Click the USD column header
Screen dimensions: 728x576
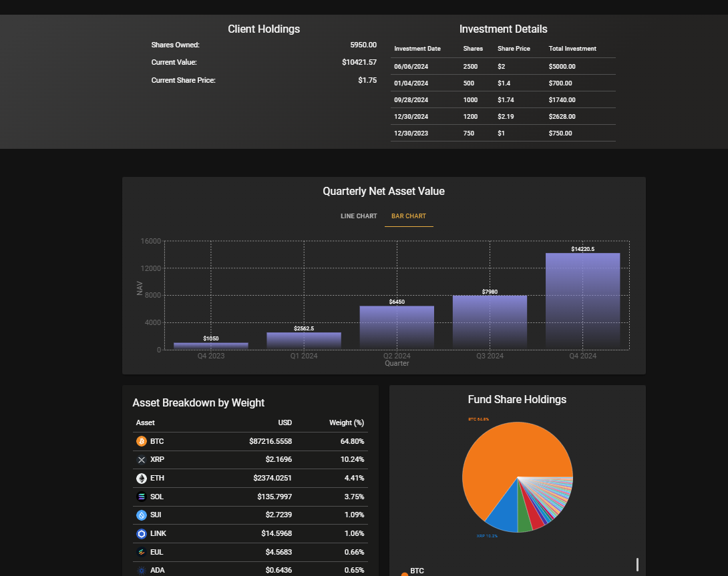(285, 423)
